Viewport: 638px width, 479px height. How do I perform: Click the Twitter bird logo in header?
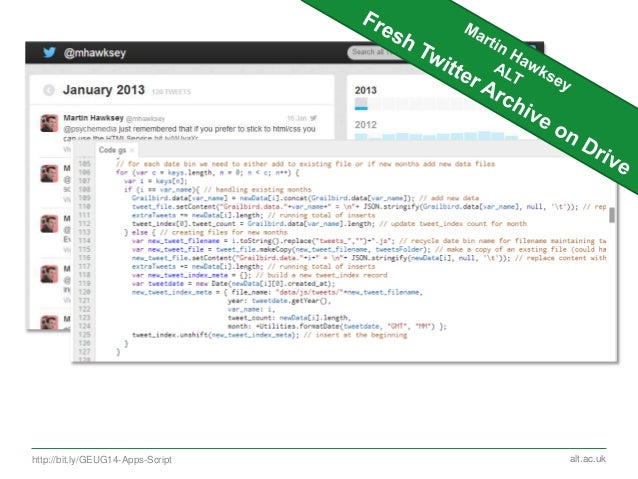click(49, 52)
